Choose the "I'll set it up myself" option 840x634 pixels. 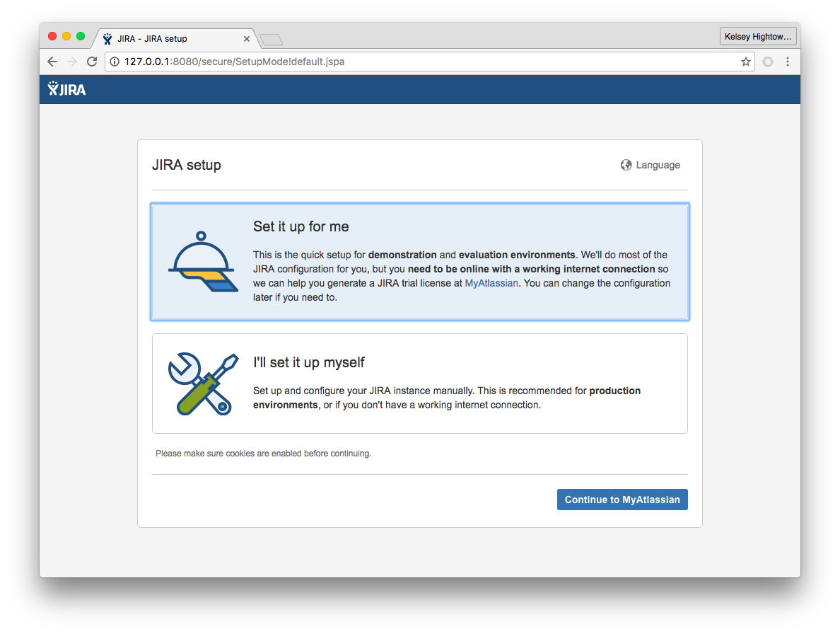click(x=420, y=384)
